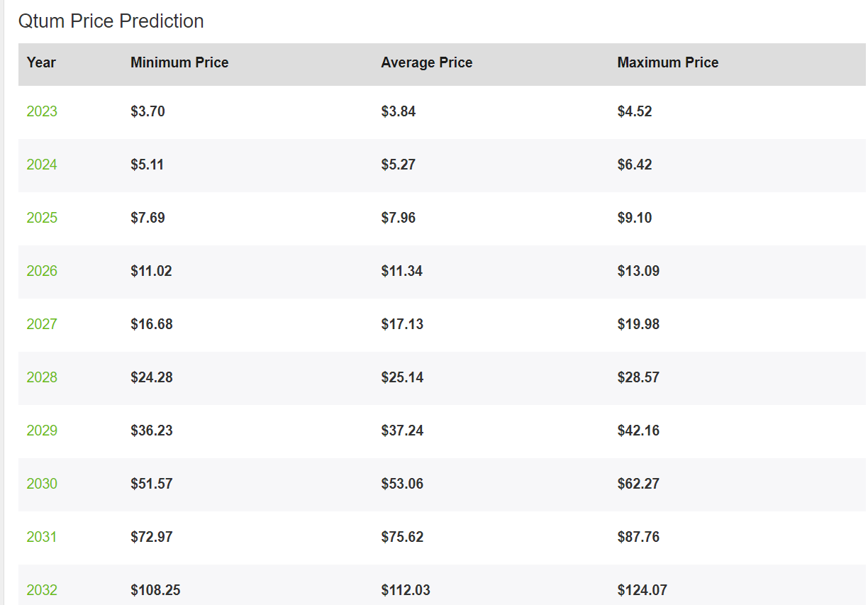The width and height of the screenshot is (868, 605).
Task: Click the 2032 year link
Action: click(42, 590)
